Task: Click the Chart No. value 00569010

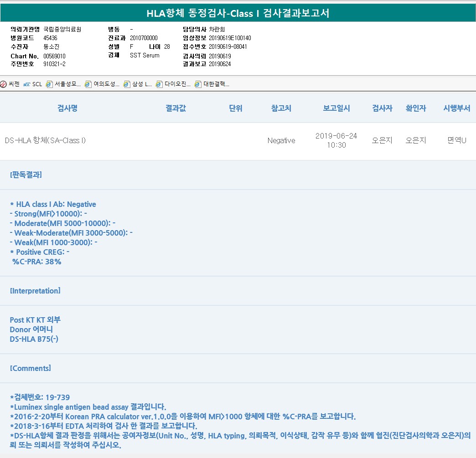Action: point(54,56)
